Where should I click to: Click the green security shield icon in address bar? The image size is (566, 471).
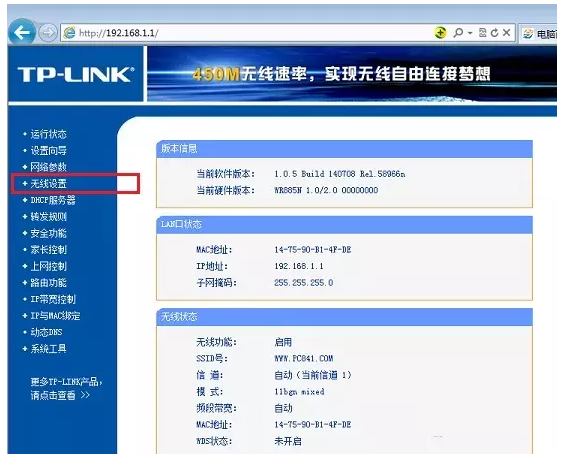point(440,33)
